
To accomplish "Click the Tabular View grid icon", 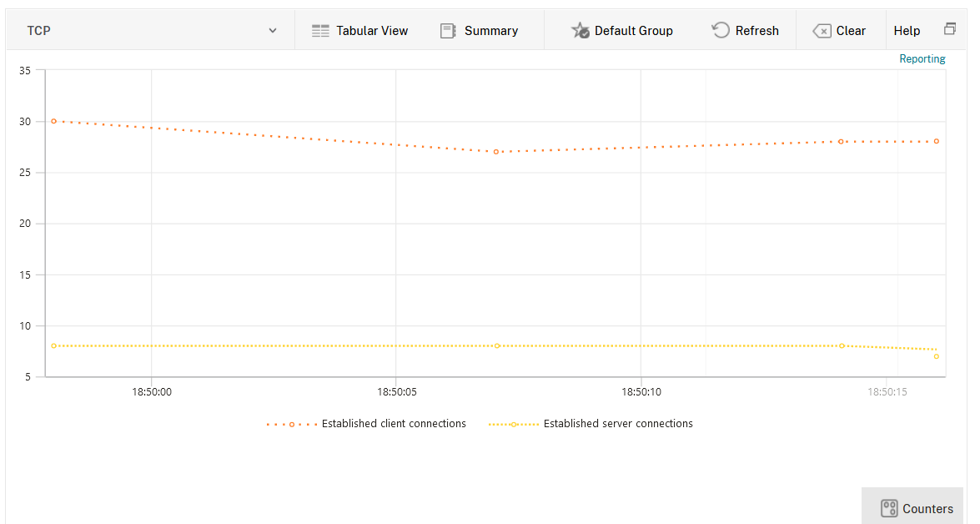I will [320, 31].
